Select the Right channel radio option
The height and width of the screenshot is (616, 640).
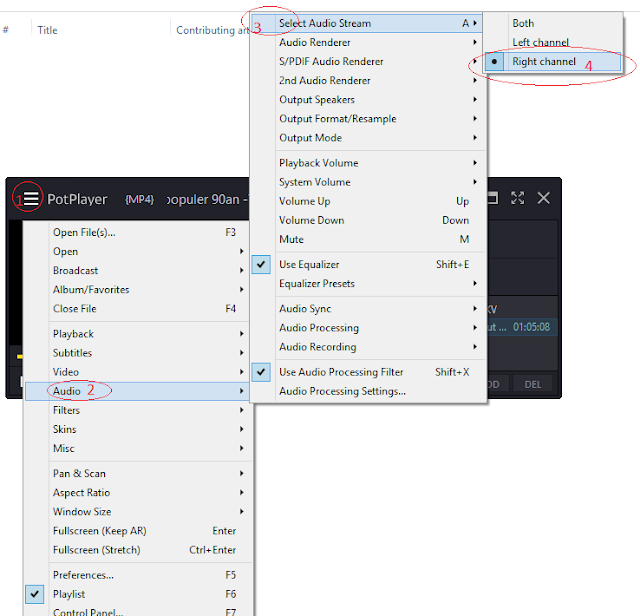(x=552, y=62)
